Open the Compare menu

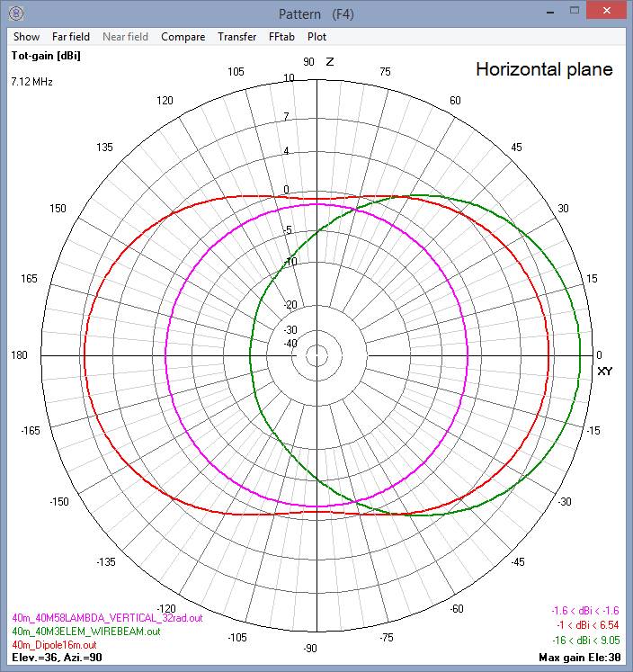pyautogui.click(x=183, y=37)
